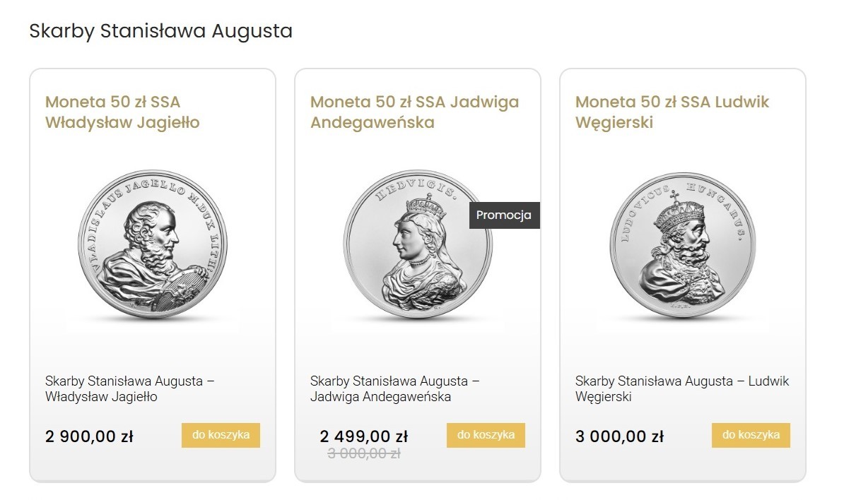Click description 'Skarby Stanisława Augusta – Władysław Jagiełło'
The height and width of the screenshot is (500, 868).
pyautogui.click(x=129, y=389)
